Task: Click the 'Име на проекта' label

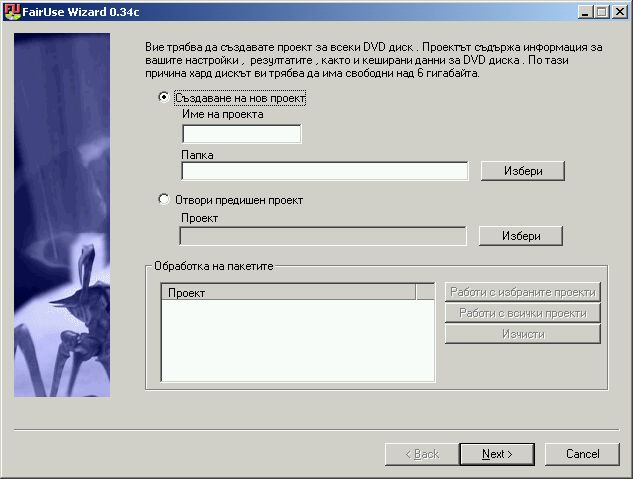Action: (x=223, y=114)
